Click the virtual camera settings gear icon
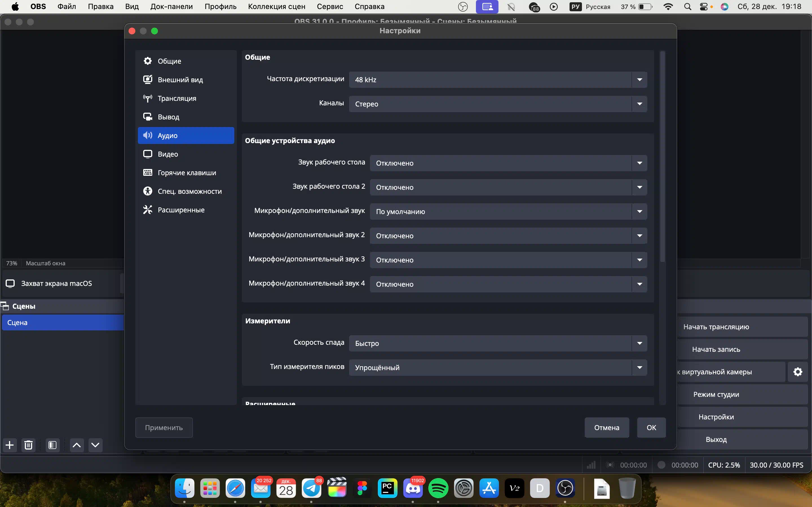 tap(798, 372)
